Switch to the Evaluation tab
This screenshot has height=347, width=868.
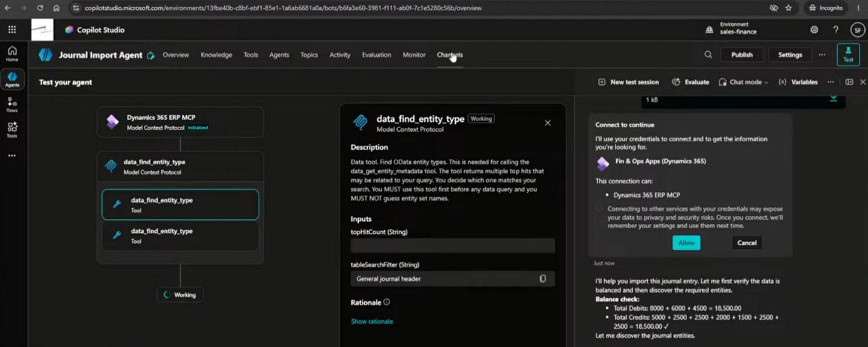(x=376, y=55)
